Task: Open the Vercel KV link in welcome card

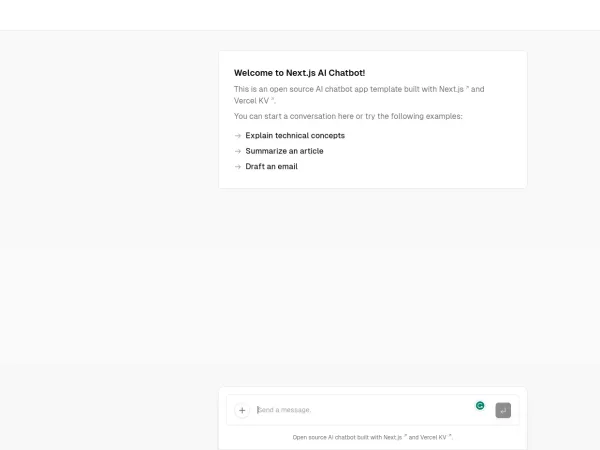Action: tap(254, 101)
